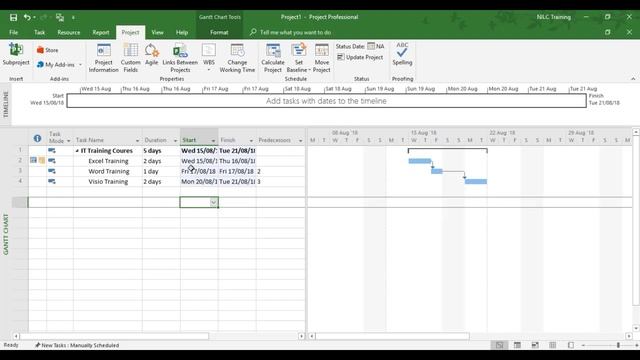The image size is (640, 360).
Task: Open the Finish column filter dropdown
Action: [x=251, y=141]
